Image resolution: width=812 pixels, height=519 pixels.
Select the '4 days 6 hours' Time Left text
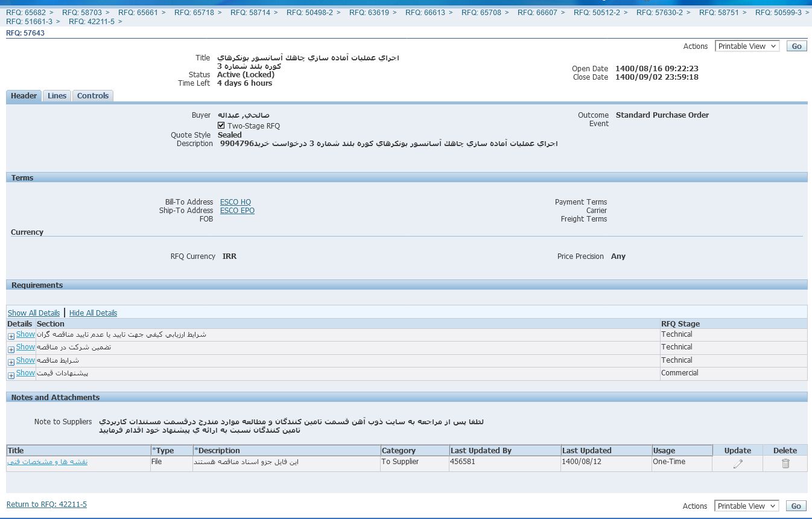pyautogui.click(x=245, y=83)
